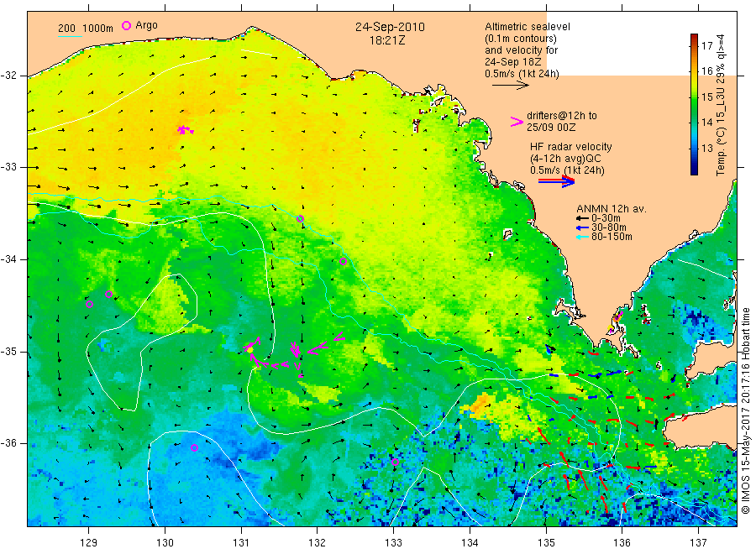Click the date text 24-Sep-2010
This screenshot has width=756, height=554.
pyautogui.click(x=390, y=27)
